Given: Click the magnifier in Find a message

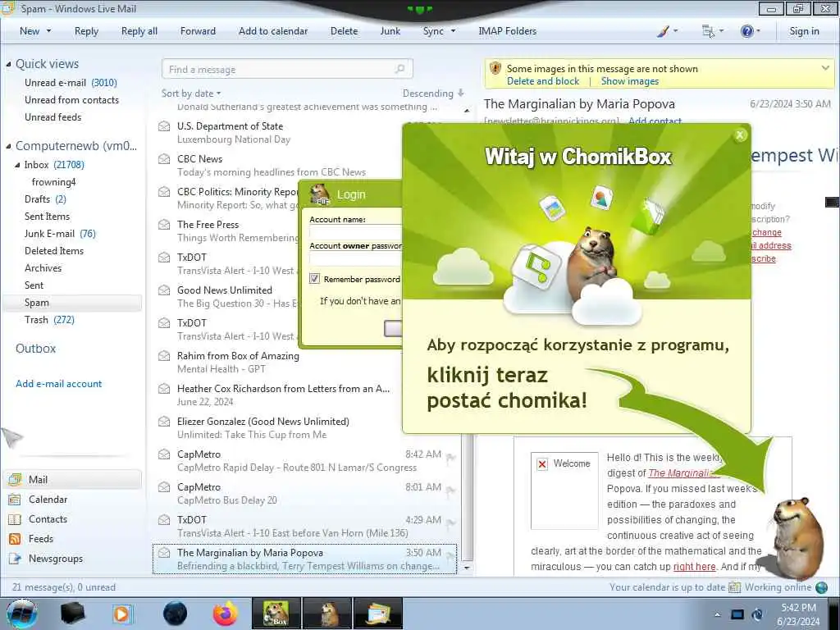Looking at the screenshot, I should [399, 69].
